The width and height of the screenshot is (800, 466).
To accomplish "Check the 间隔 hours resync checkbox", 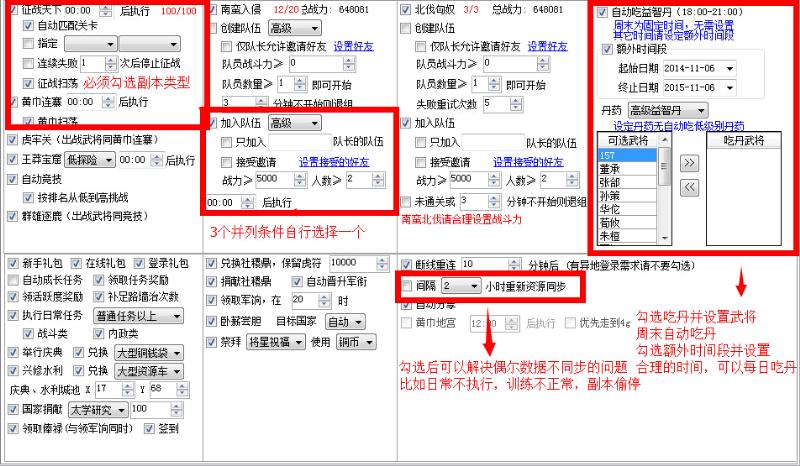I will pyautogui.click(x=405, y=285).
